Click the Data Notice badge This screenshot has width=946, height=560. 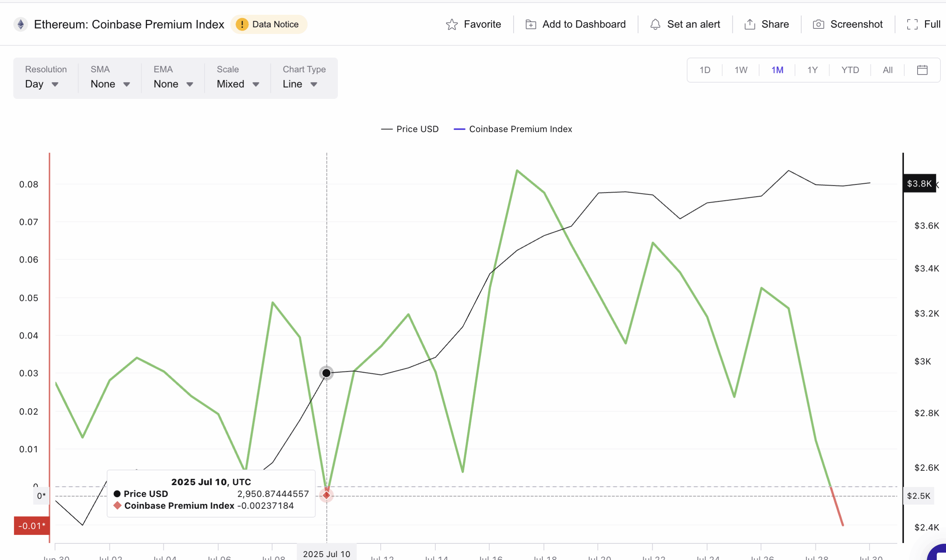[269, 24]
